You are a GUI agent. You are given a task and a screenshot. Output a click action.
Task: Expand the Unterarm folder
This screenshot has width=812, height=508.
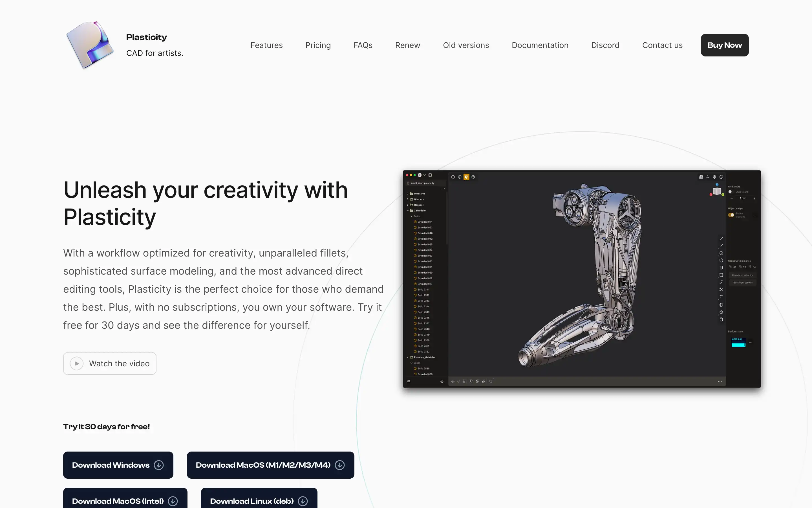[408, 194]
